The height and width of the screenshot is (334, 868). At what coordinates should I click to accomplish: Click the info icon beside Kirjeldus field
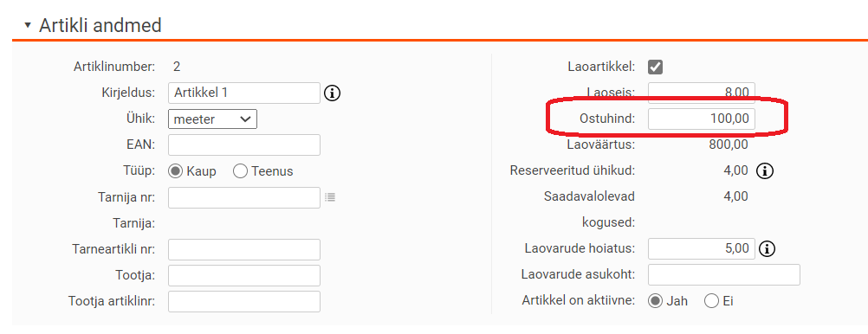pos(332,93)
